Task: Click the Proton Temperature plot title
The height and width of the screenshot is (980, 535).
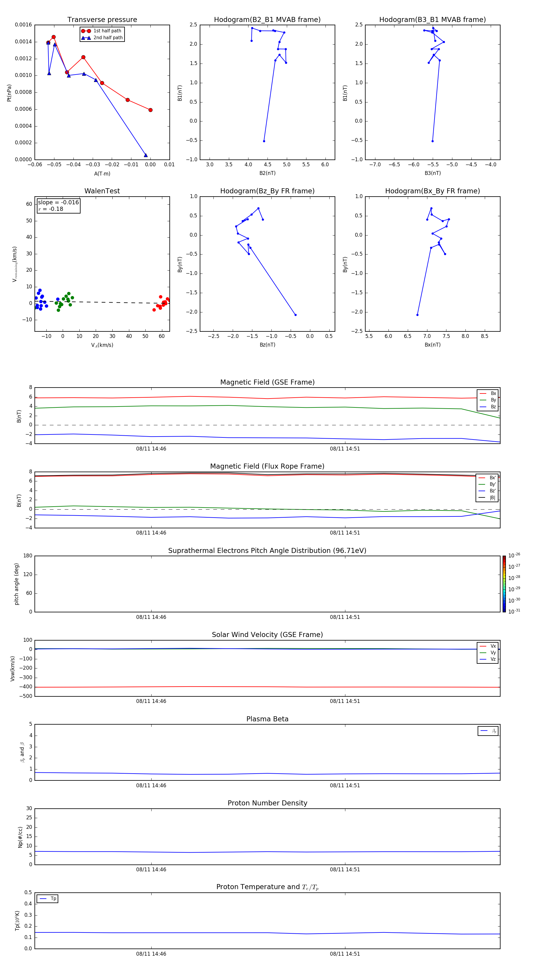Action: (267, 887)
